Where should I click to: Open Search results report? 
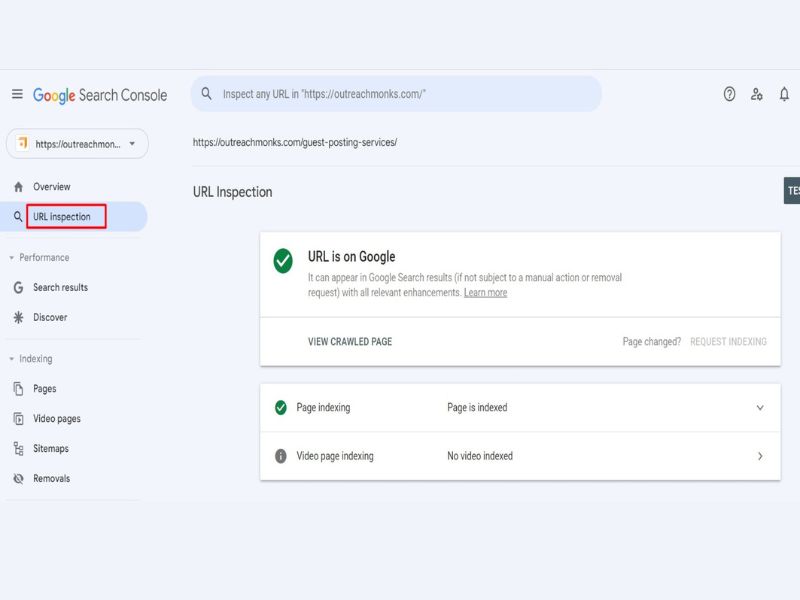(x=60, y=287)
